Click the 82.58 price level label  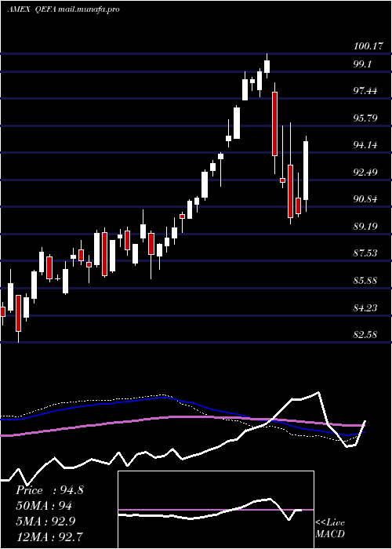click(x=365, y=335)
